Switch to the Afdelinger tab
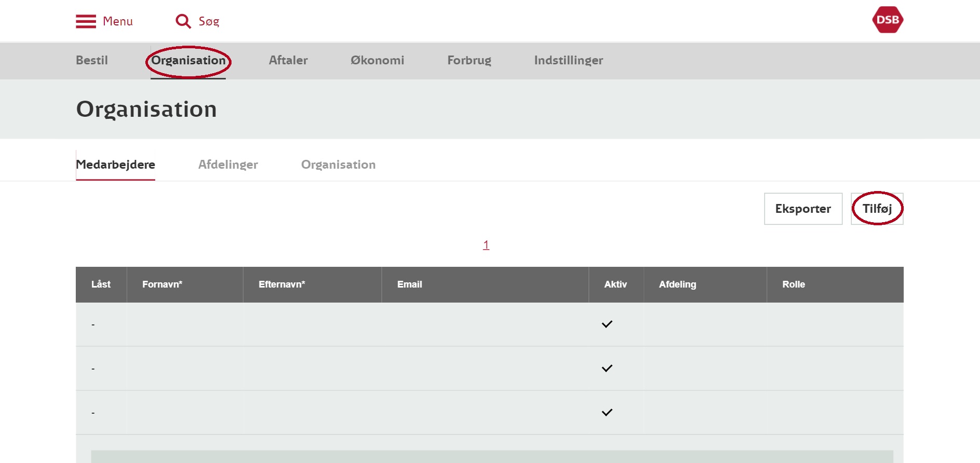980x463 pixels. (228, 165)
